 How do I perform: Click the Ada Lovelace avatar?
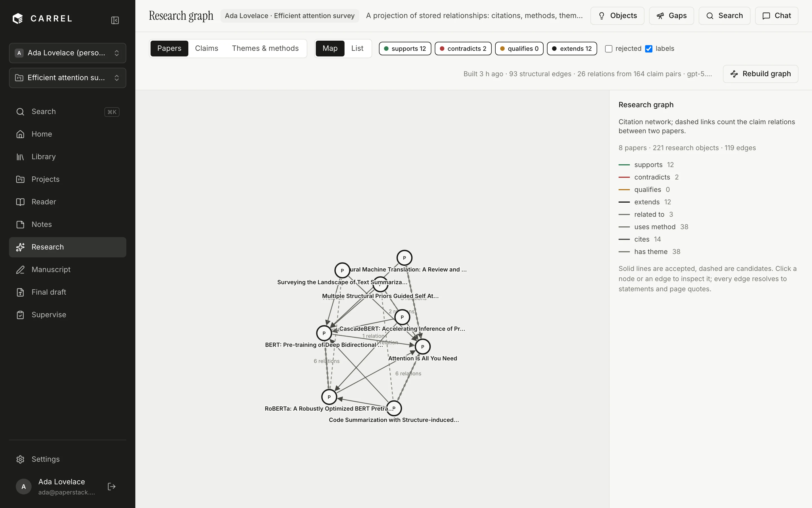[23, 487]
